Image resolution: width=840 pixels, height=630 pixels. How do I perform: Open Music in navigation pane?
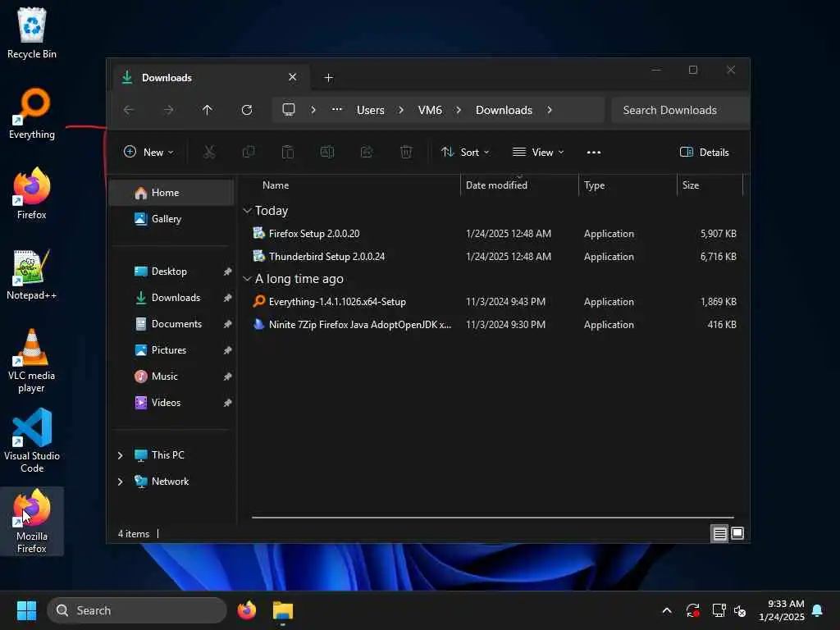pos(171,377)
